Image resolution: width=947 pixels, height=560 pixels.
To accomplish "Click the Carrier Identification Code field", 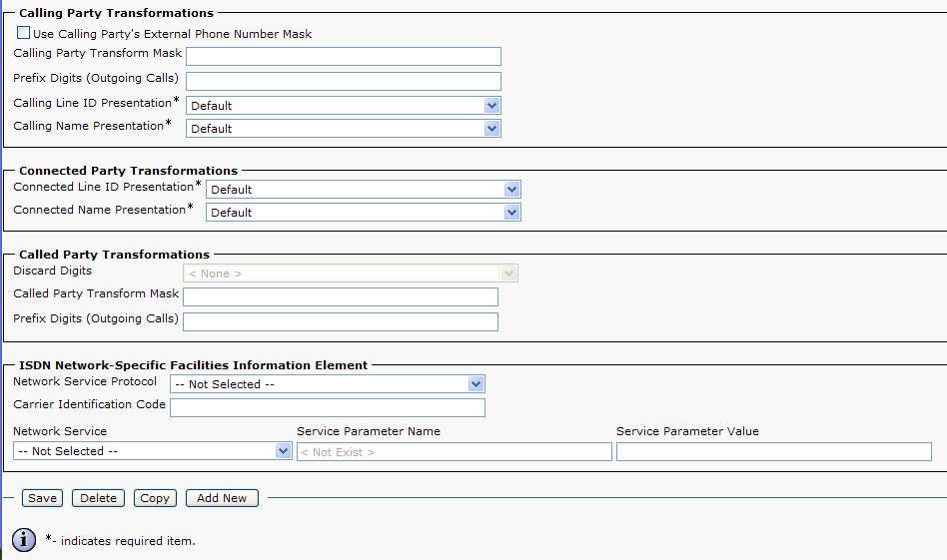I will pos(327,407).
